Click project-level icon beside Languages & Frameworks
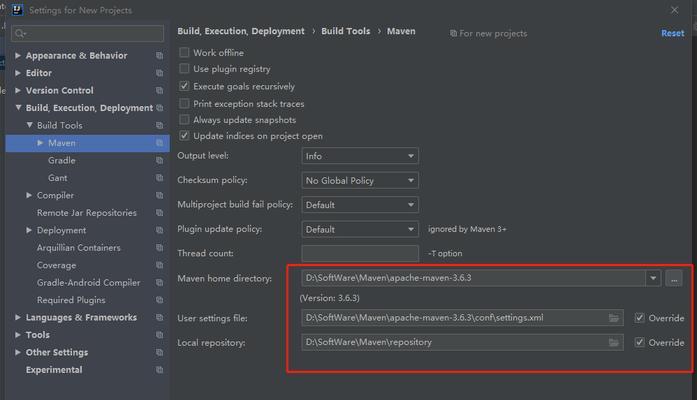The image size is (697, 400). pos(160,317)
